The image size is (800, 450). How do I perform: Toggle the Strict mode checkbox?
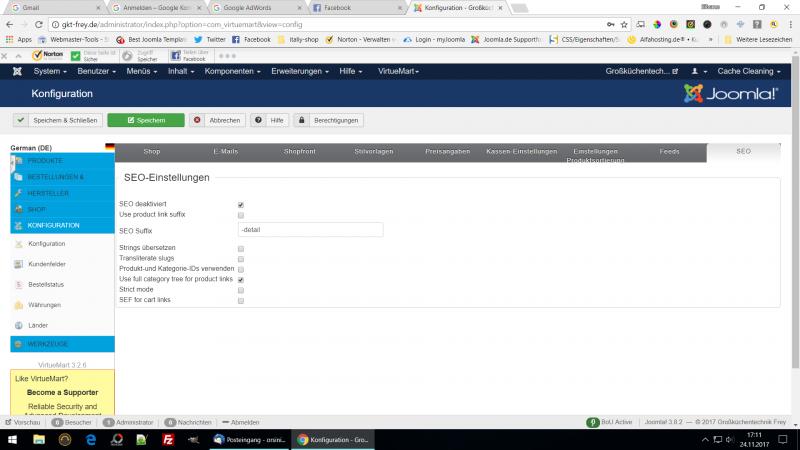(241, 290)
